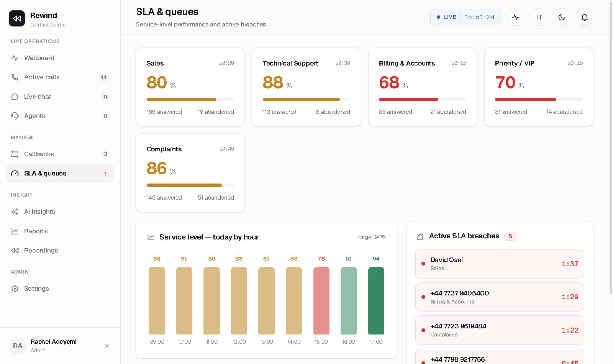Select the 12:00 bar in the hourly chart

[239, 301]
